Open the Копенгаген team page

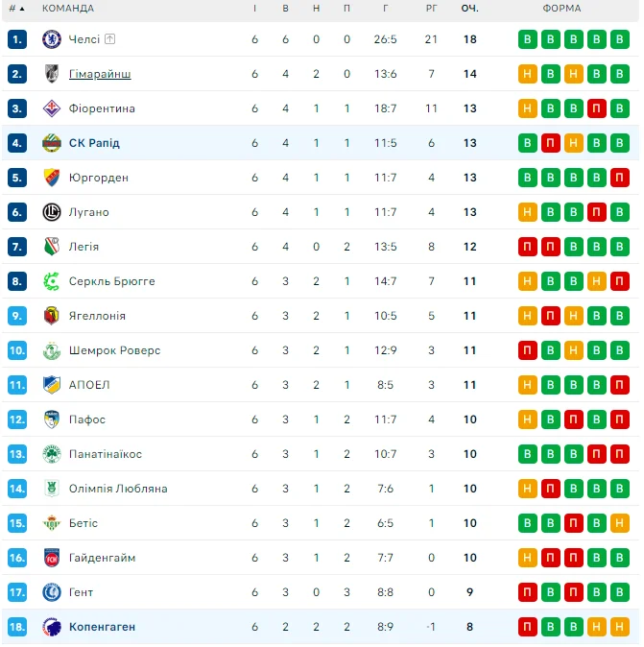tap(102, 627)
